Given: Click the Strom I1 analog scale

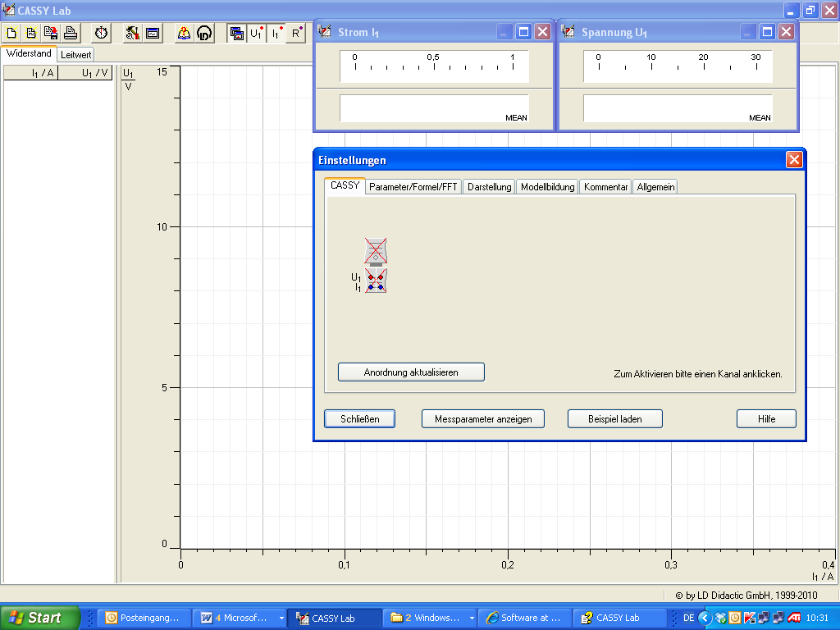Looking at the screenshot, I should 434,67.
